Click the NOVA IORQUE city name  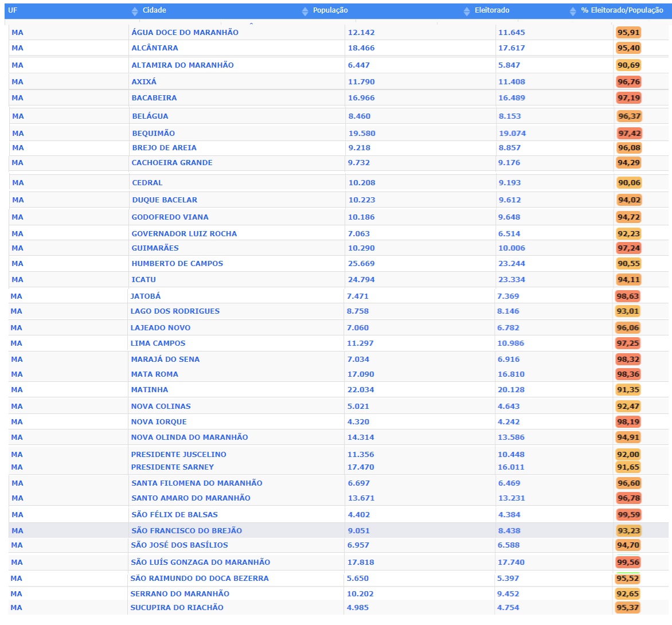tap(159, 422)
